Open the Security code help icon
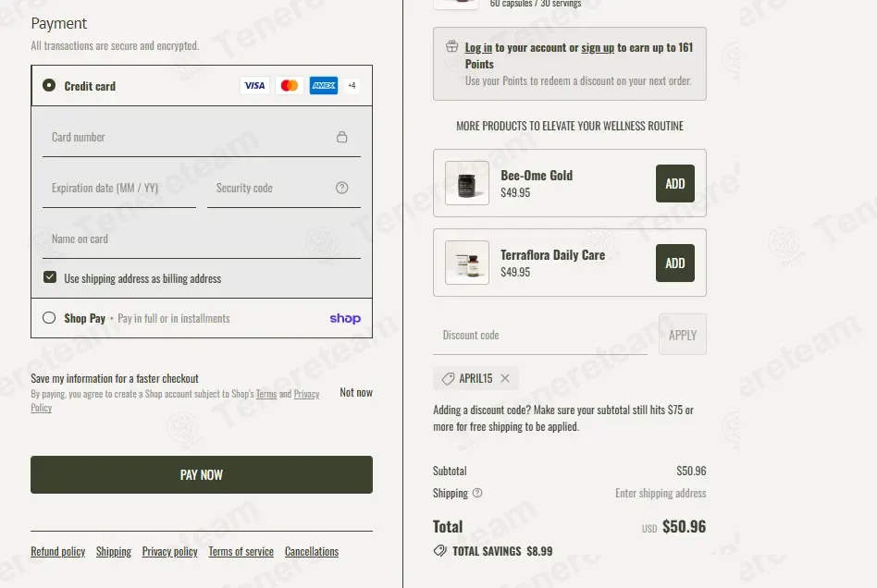 pos(341,188)
